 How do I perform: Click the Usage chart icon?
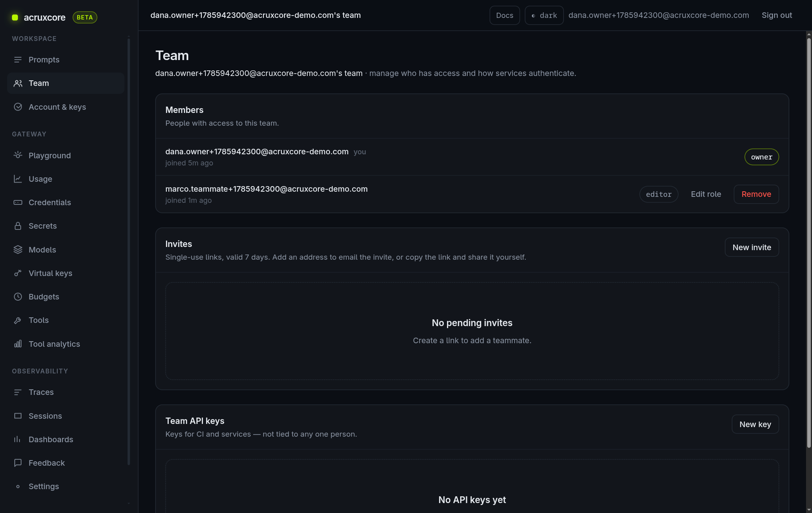[18, 179]
